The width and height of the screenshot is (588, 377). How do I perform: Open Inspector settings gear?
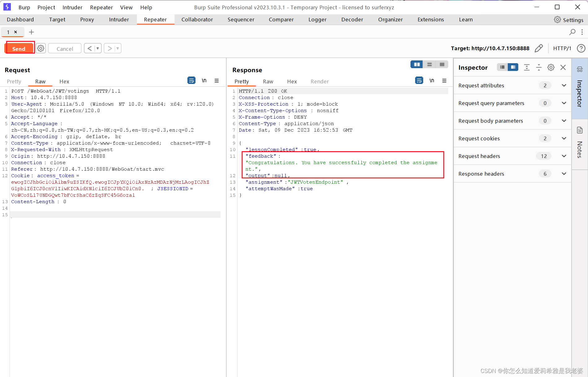tap(551, 67)
